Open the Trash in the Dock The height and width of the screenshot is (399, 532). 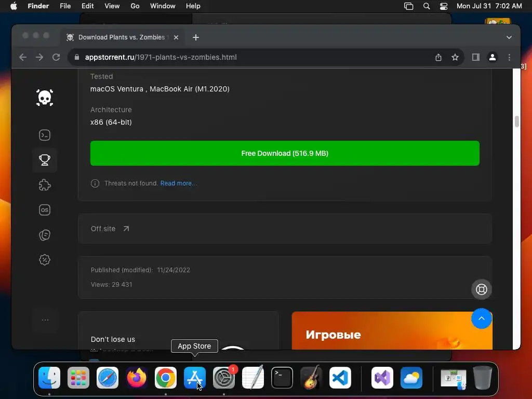(x=483, y=378)
